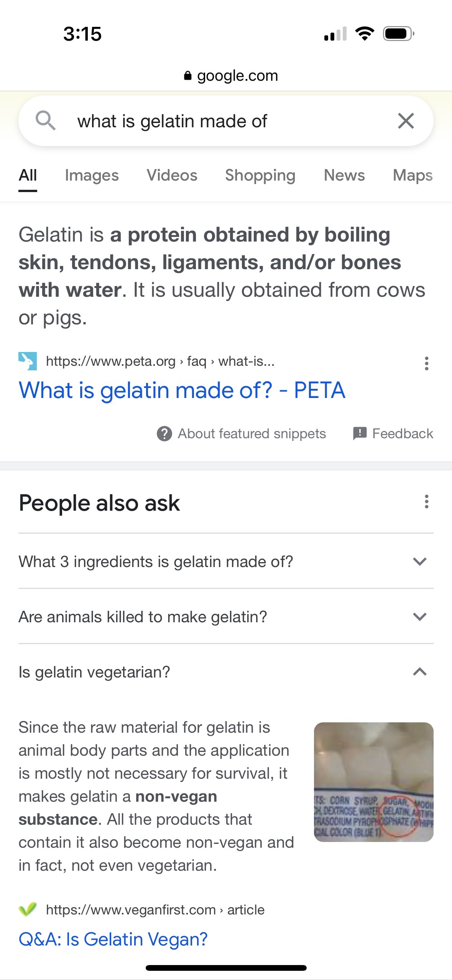Viewport: 452px width, 980px height.
Task: Expand "Are animals killed to make gelatin?"
Action: click(x=420, y=617)
